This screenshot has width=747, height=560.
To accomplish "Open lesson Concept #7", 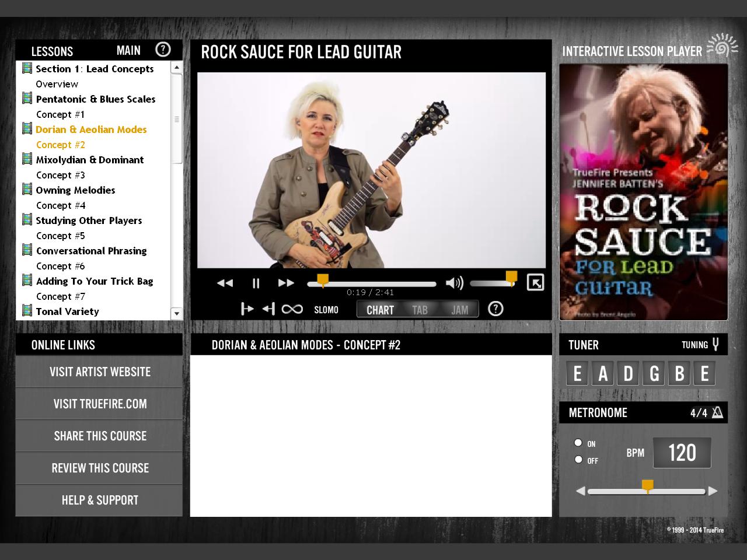I will [60, 296].
